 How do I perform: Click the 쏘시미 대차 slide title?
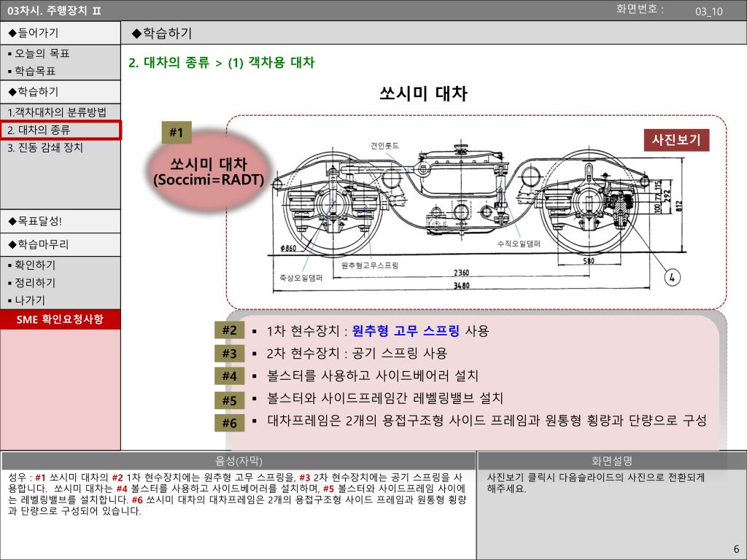[424, 93]
